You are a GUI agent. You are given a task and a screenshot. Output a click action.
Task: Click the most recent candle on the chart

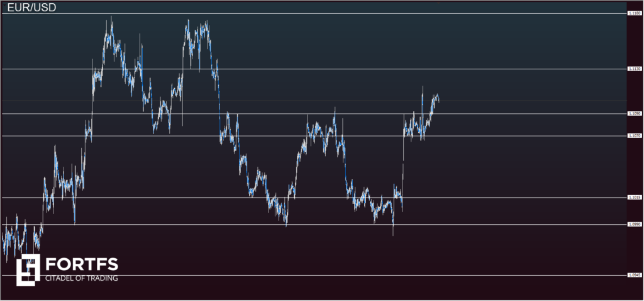pyautogui.click(x=438, y=98)
